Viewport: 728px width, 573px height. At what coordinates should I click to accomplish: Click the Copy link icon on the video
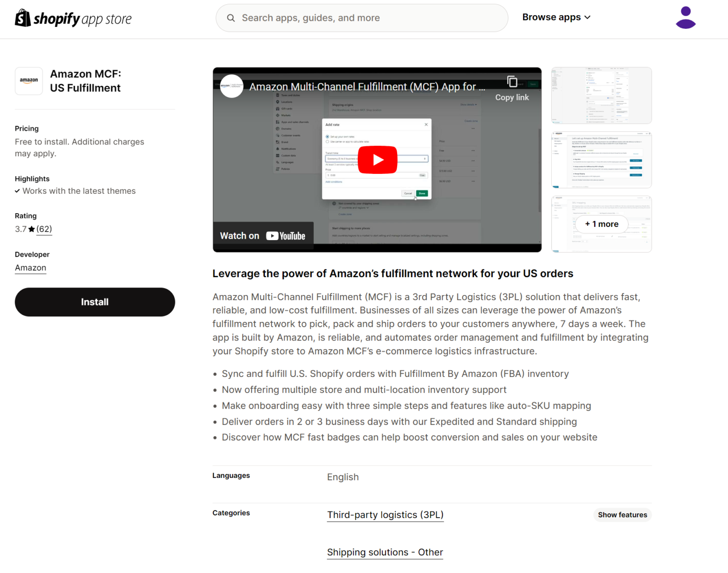pyautogui.click(x=512, y=81)
